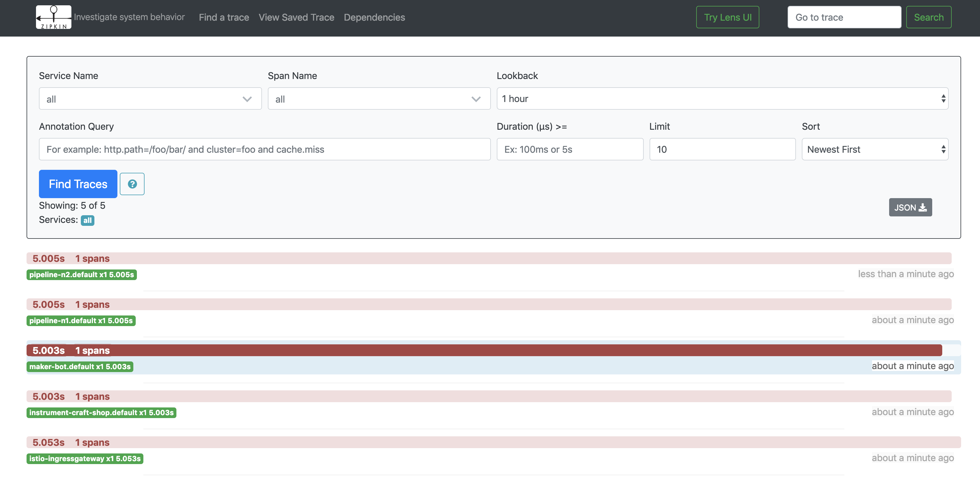
Task: Click the question mark help icon
Action: tap(132, 184)
